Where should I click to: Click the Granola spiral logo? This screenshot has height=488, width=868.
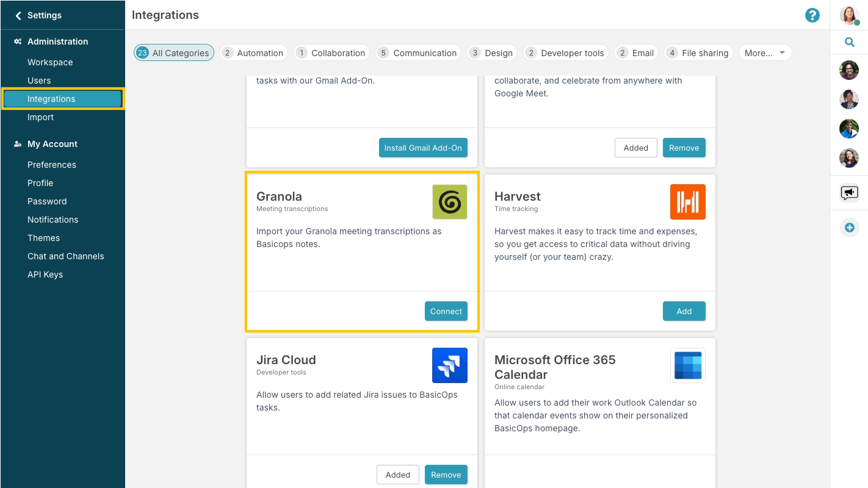click(450, 202)
